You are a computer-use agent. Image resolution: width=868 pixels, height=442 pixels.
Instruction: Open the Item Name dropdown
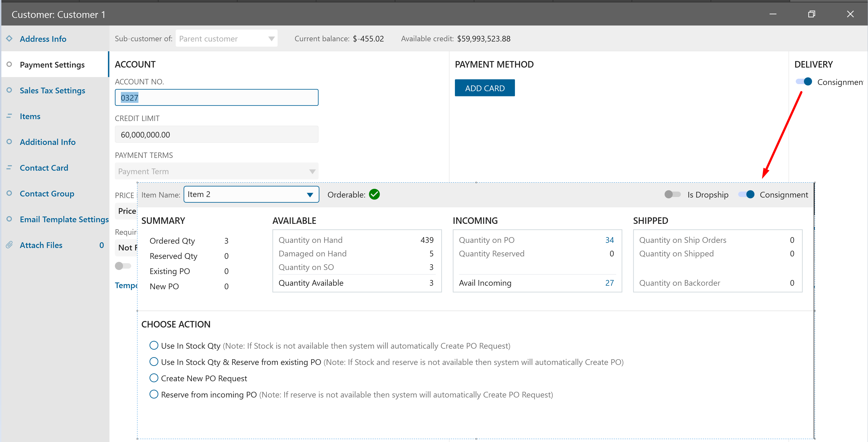pyautogui.click(x=310, y=195)
